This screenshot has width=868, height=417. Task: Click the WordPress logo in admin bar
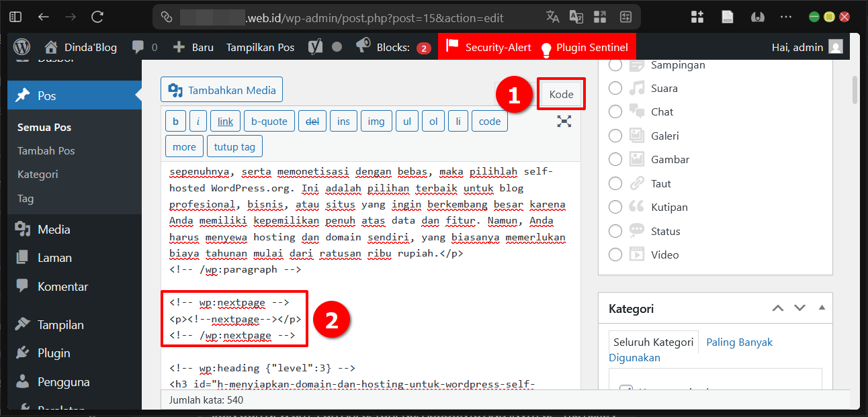(x=21, y=46)
